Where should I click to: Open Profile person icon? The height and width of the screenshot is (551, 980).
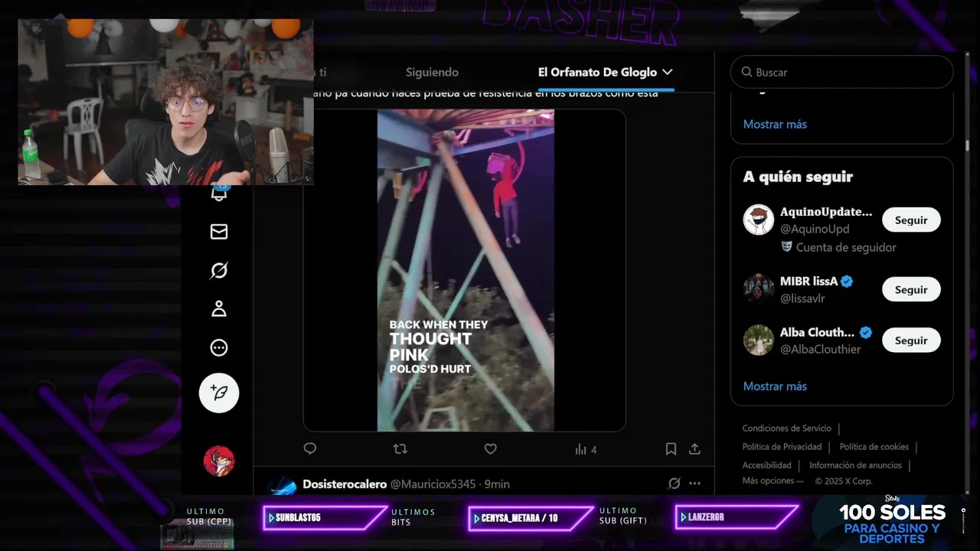pyautogui.click(x=219, y=308)
